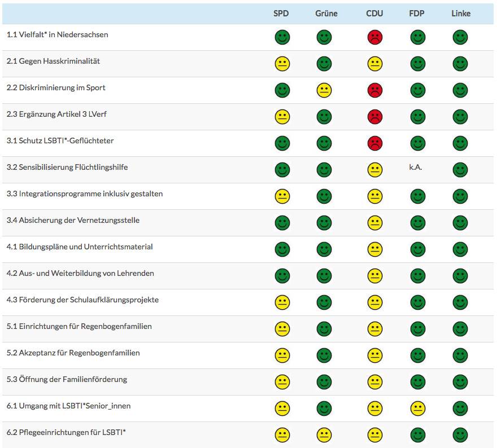Click SPD's yellow face for 5.3 Öffnung der Familienförderung

[282, 382]
